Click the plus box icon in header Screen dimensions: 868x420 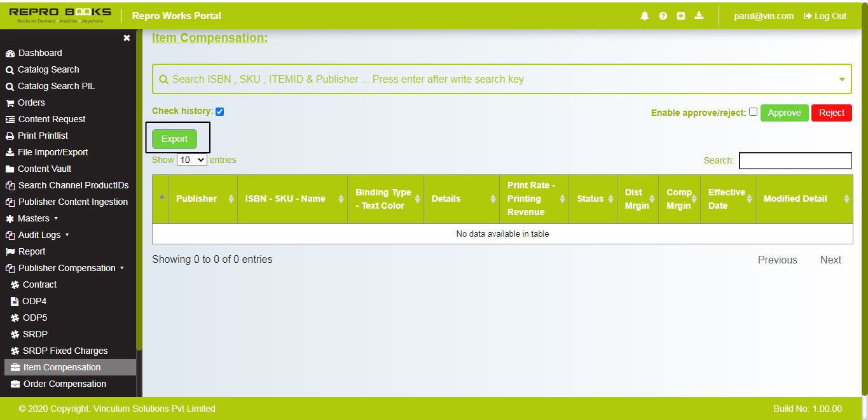point(680,16)
